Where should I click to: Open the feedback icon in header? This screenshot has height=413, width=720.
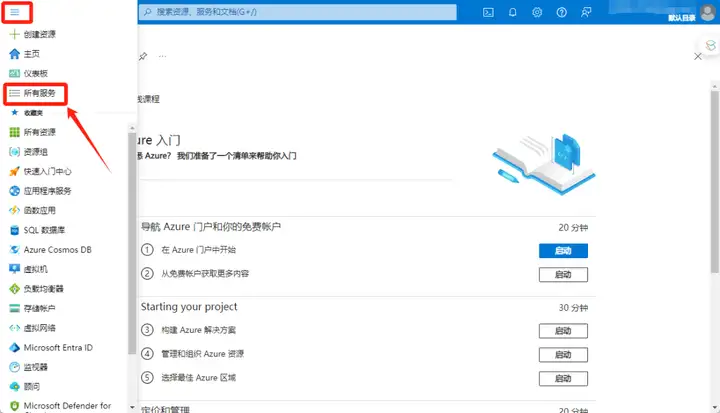(586, 12)
